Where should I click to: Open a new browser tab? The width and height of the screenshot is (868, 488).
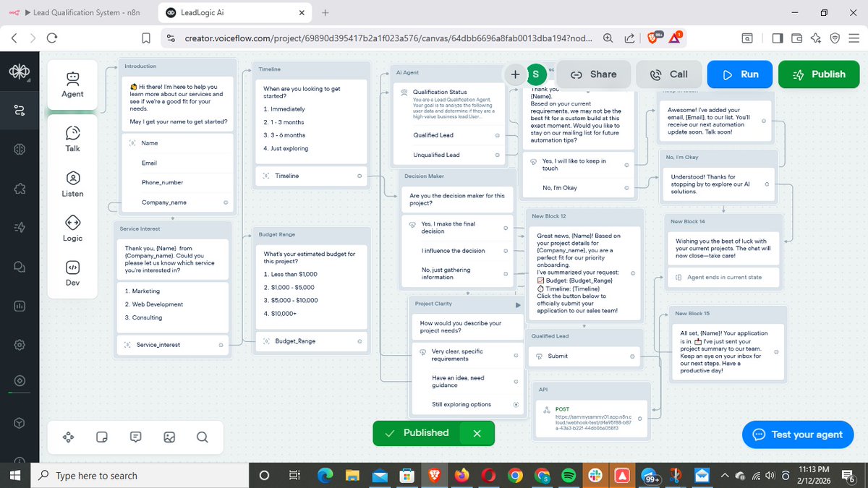325,12
